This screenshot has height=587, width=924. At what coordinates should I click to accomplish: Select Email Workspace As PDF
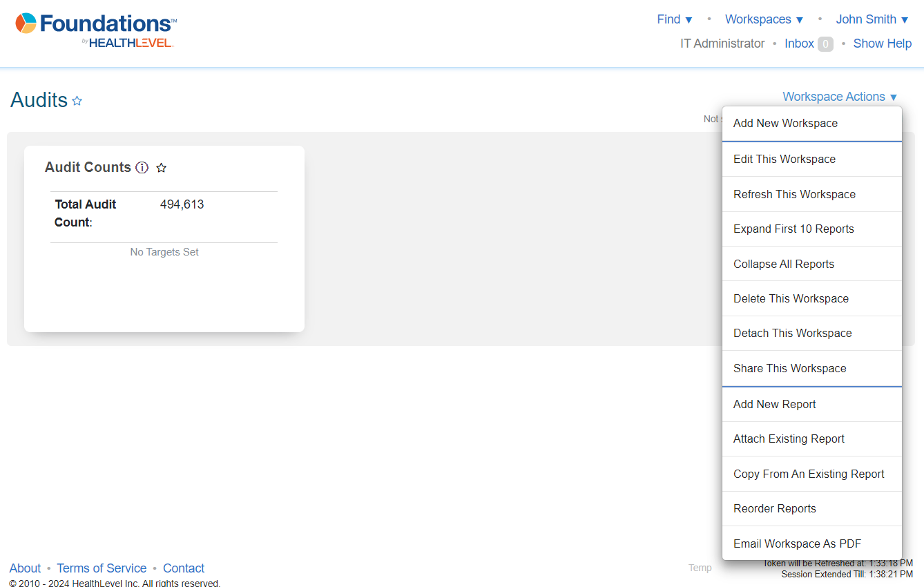coord(797,544)
